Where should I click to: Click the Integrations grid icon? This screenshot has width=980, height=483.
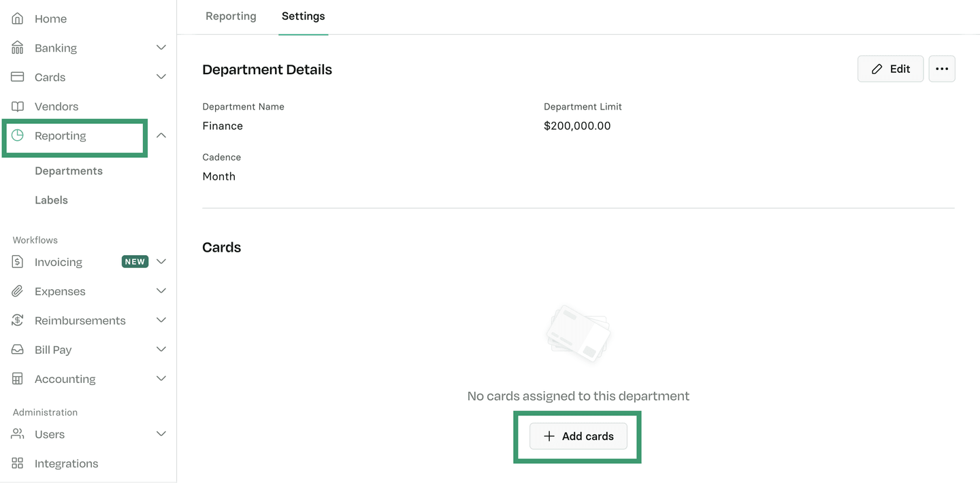(18, 463)
